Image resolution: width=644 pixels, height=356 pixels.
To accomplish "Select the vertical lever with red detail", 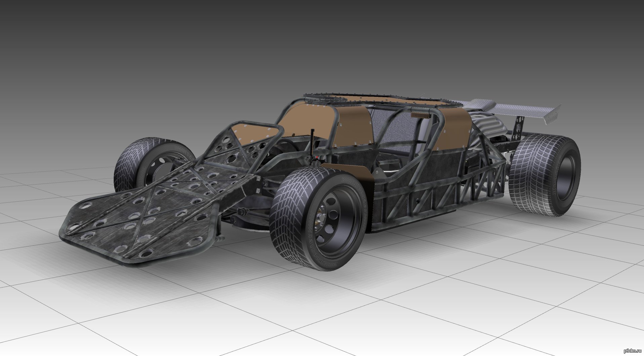I will (313, 145).
